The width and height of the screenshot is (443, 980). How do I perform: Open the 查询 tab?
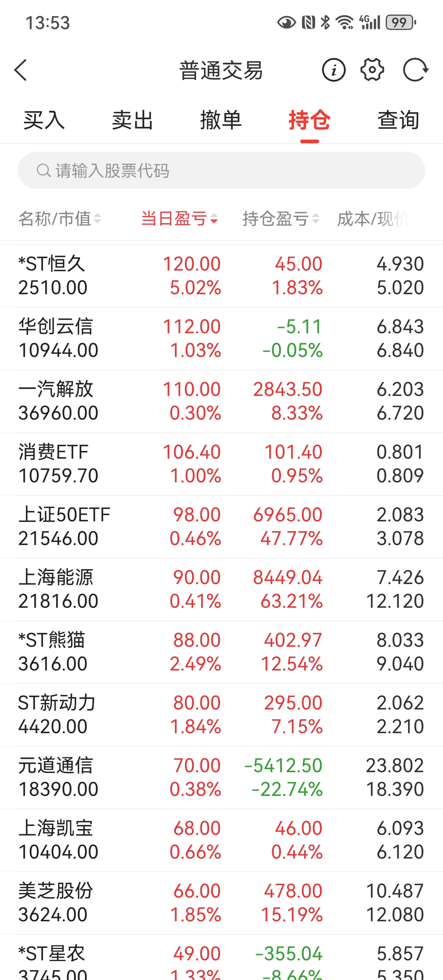tap(398, 120)
